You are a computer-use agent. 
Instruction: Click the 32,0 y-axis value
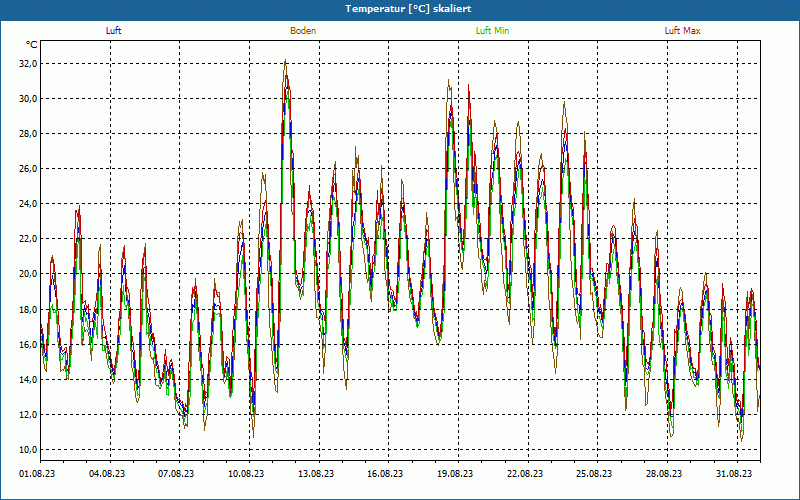pos(28,64)
